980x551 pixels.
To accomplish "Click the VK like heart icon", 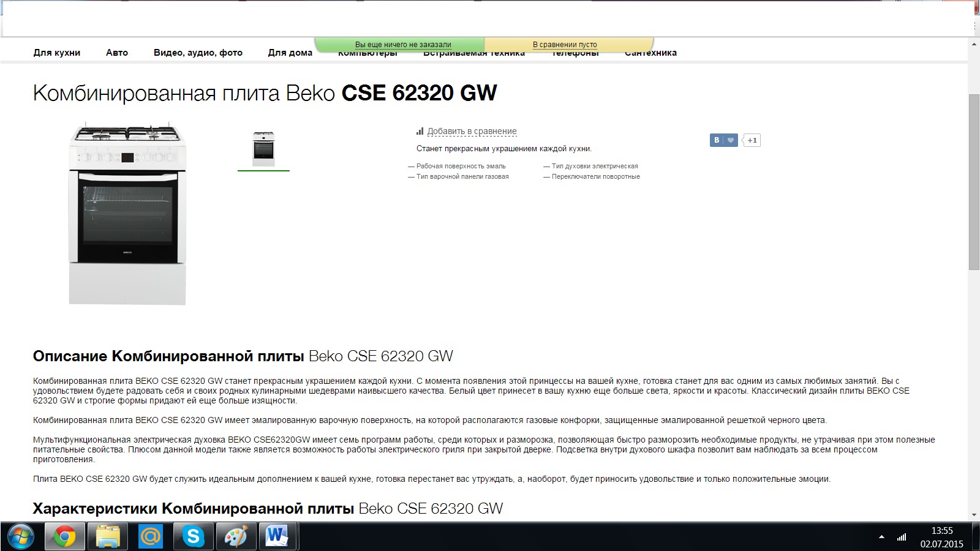I will click(x=730, y=140).
